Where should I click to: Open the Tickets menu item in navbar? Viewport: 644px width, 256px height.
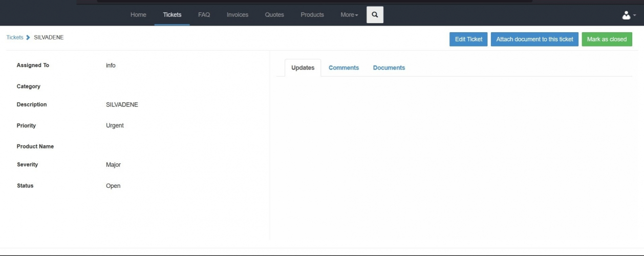point(172,15)
